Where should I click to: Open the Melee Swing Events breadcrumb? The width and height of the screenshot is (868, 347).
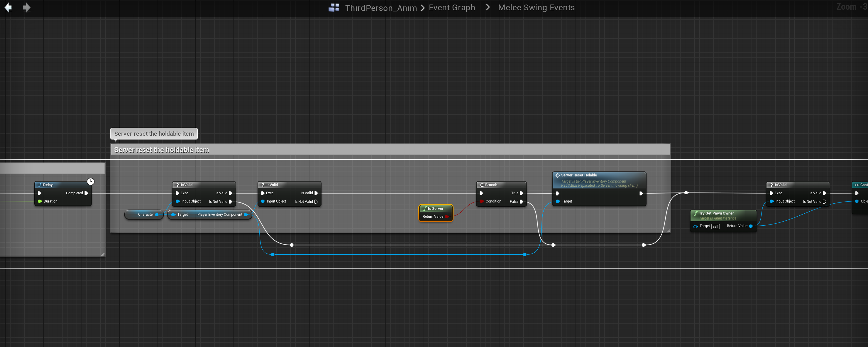tap(536, 7)
